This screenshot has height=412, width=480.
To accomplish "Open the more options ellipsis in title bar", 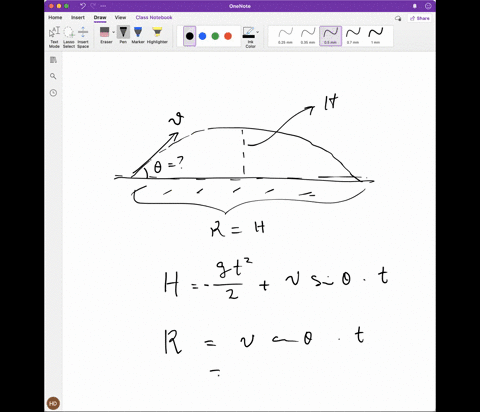I will point(103,6).
